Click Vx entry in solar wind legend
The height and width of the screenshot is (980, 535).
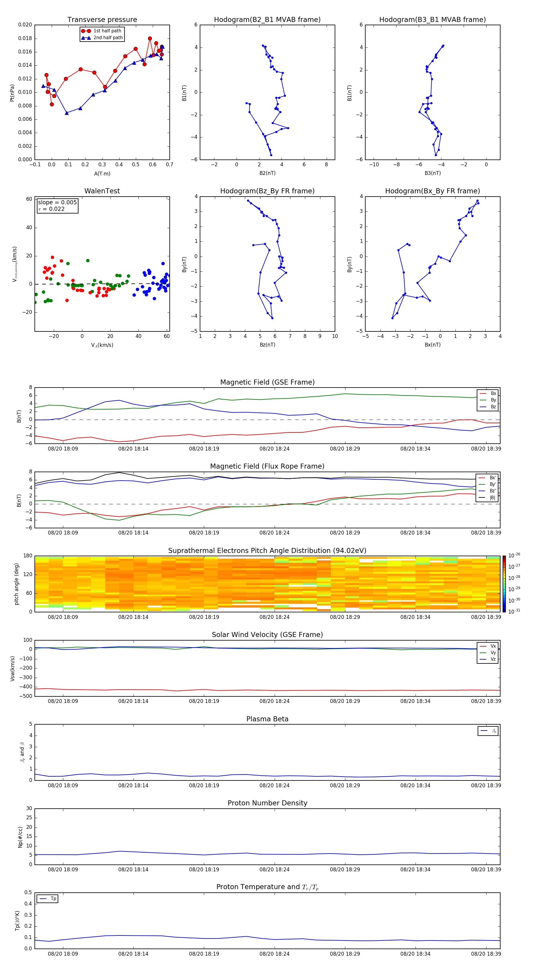488,647
